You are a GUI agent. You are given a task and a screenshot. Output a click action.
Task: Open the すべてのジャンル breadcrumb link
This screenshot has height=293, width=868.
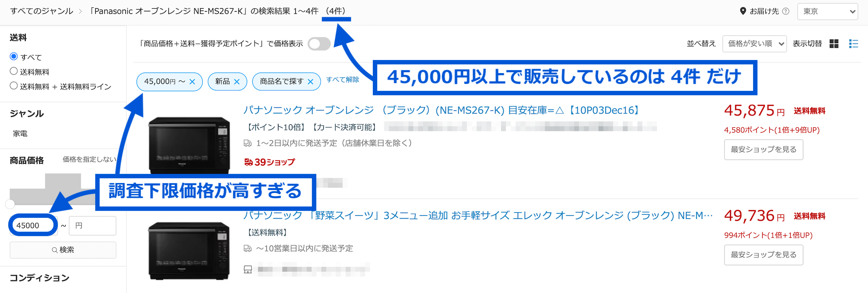tap(42, 11)
